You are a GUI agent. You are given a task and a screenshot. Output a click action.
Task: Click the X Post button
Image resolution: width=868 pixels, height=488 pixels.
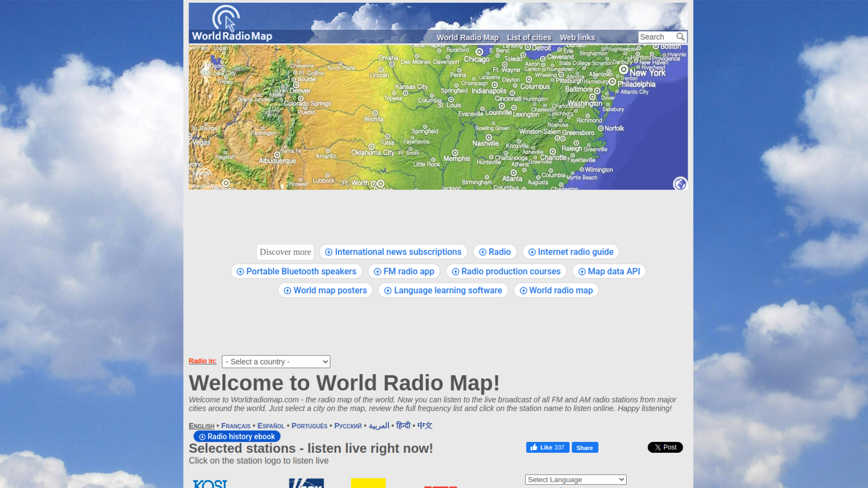pyautogui.click(x=665, y=447)
